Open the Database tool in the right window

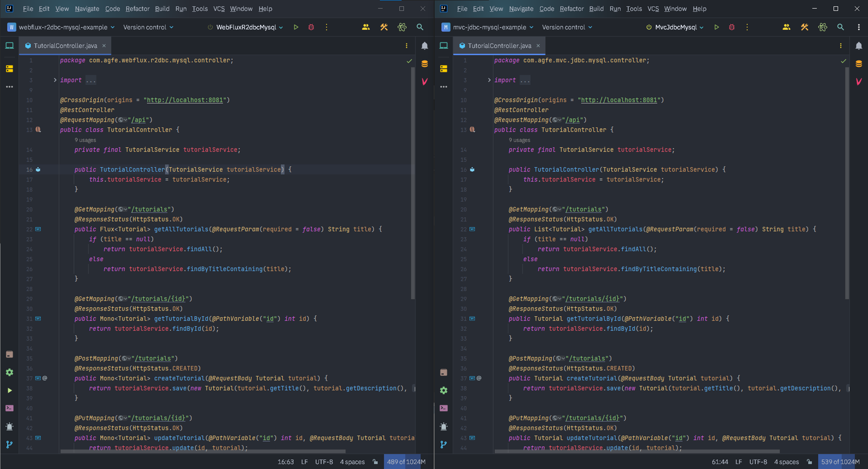(x=858, y=64)
